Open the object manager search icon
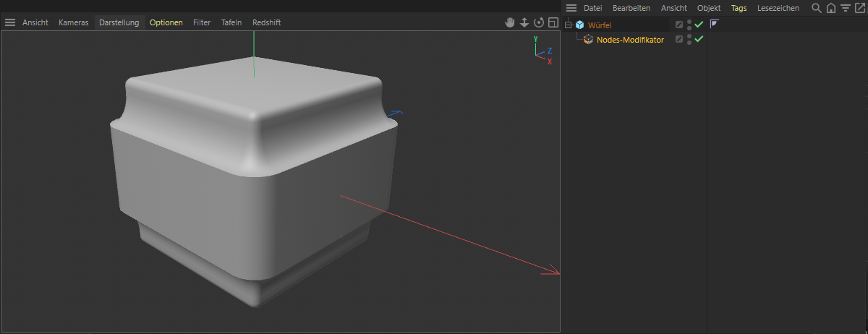Viewport: 868px width, 334px height. (x=817, y=8)
